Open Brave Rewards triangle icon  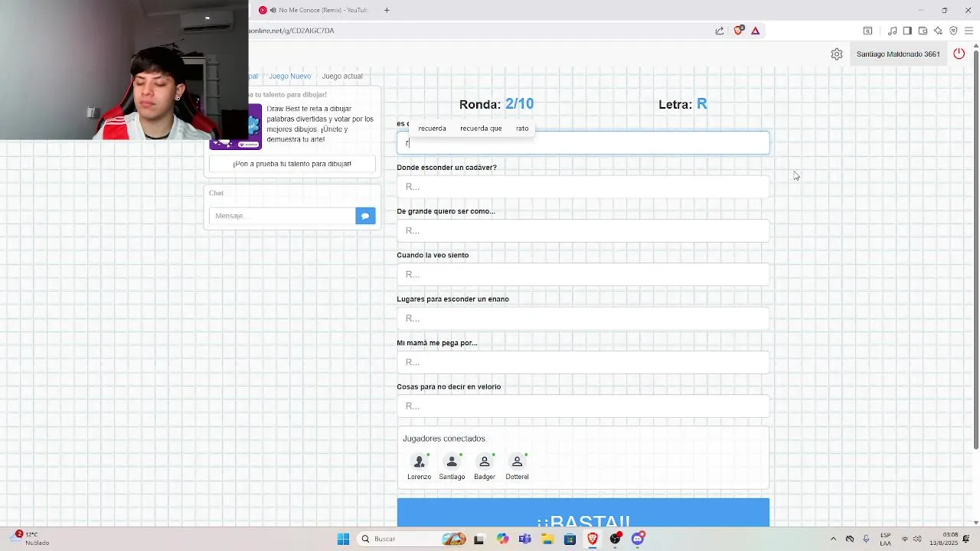tap(755, 31)
